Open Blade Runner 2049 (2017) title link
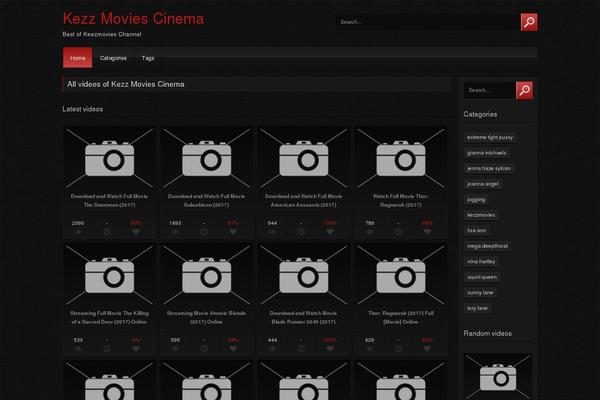This screenshot has height=400, width=600. (x=303, y=318)
